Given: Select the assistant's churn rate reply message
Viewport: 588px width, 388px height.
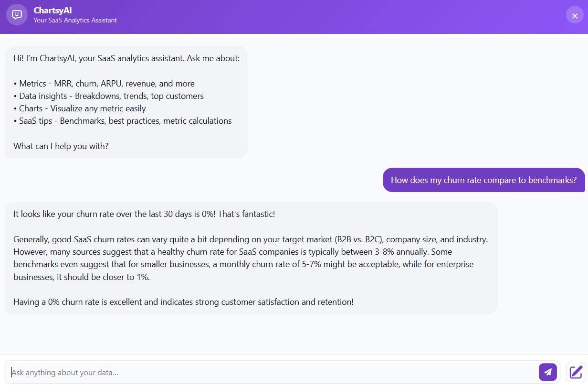Looking at the screenshot, I should point(251,258).
